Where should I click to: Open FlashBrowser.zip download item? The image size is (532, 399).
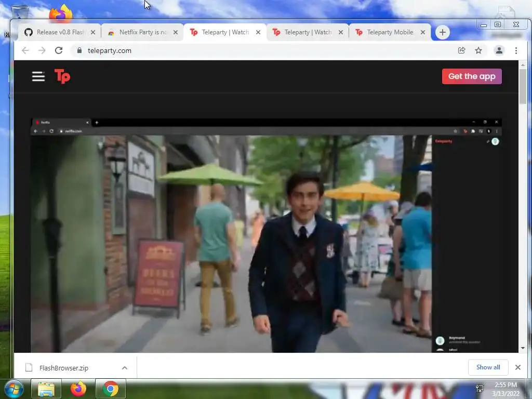pos(64,368)
